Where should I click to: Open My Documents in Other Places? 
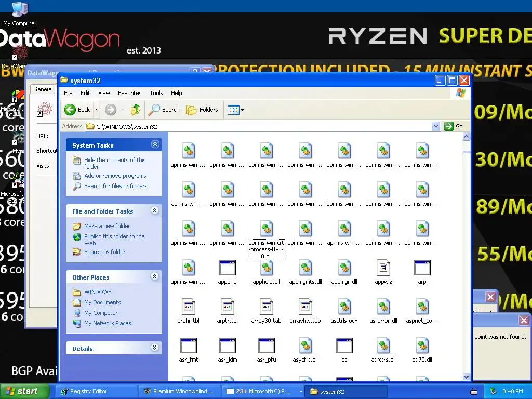click(x=102, y=302)
